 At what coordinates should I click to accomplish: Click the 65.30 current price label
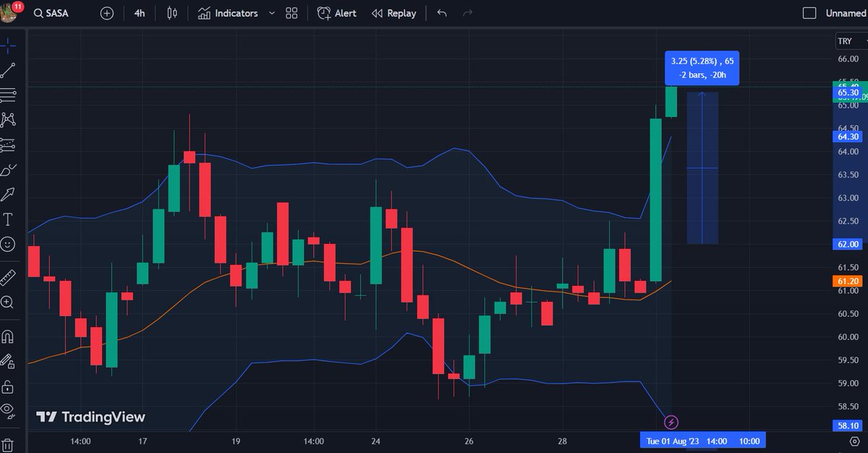click(848, 93)
